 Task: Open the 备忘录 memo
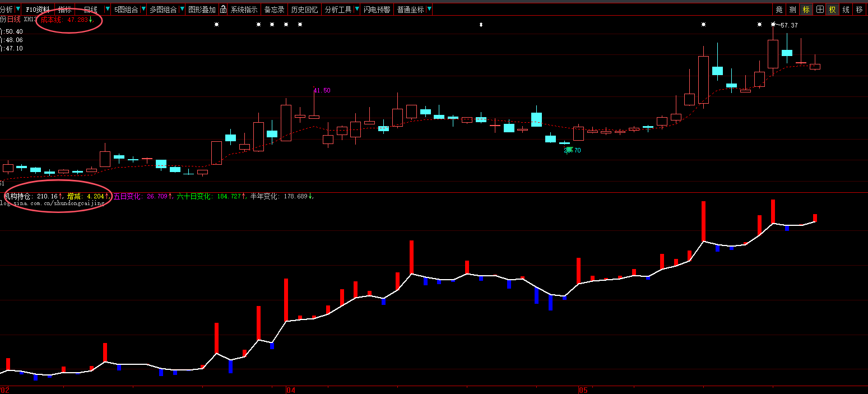click(274, 10)
